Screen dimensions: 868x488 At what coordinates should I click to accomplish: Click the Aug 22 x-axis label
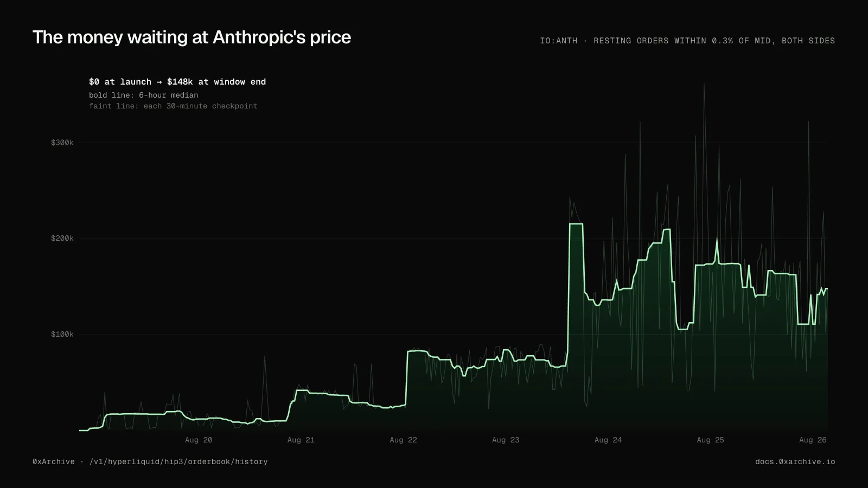404,440
